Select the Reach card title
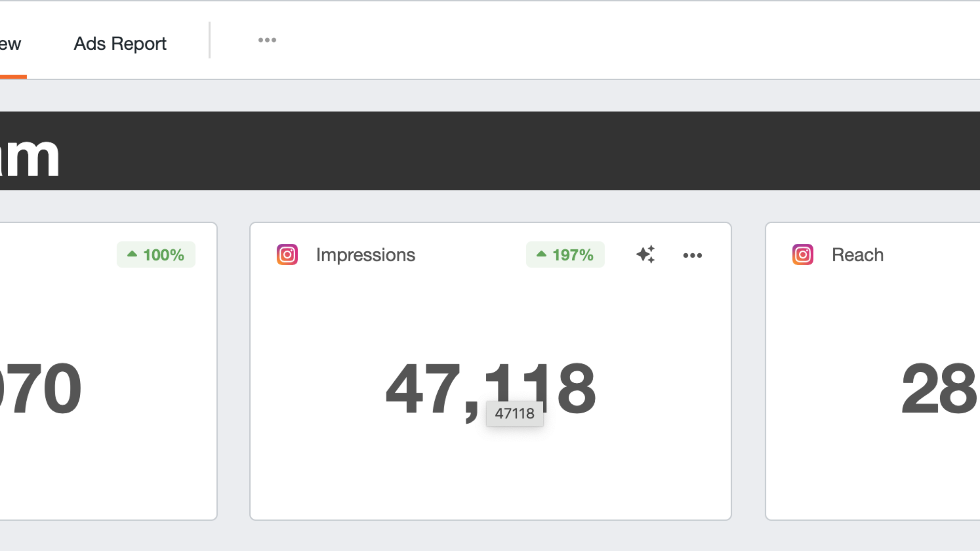Screen dimensions: 980x551 [857, 255]
